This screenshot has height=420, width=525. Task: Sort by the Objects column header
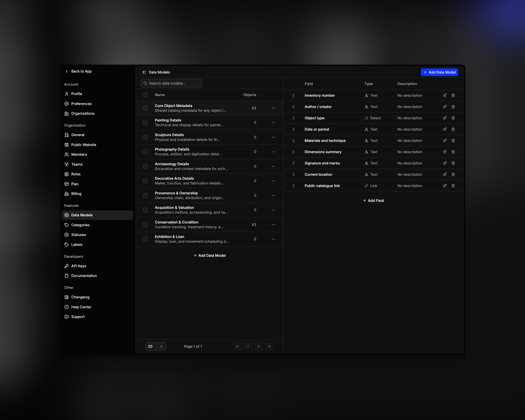coord(249,95)
